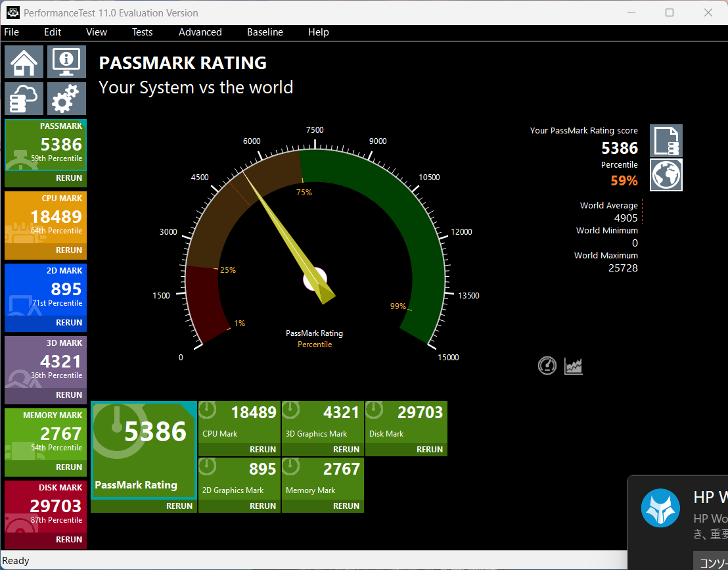Click the cloud baseline database icon
728x570 pixels.
(24, 99)
